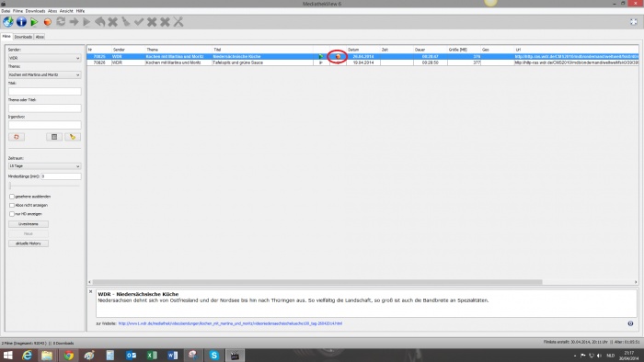Click 'Thema oder Titel' input field
This screenshot has width=644, height=362.
[44, 108]
